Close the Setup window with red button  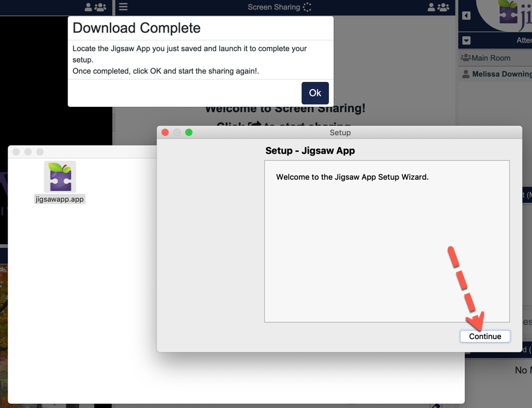[x=166, y=132]
